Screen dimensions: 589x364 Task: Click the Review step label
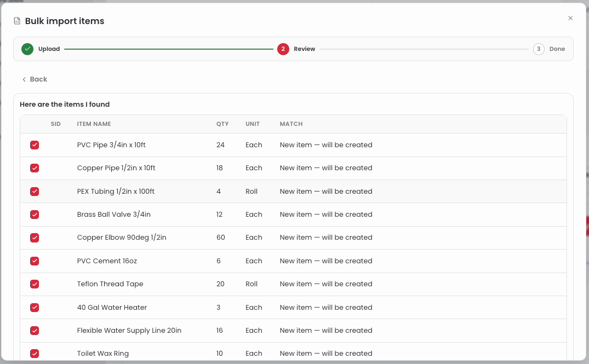point(304,49)
